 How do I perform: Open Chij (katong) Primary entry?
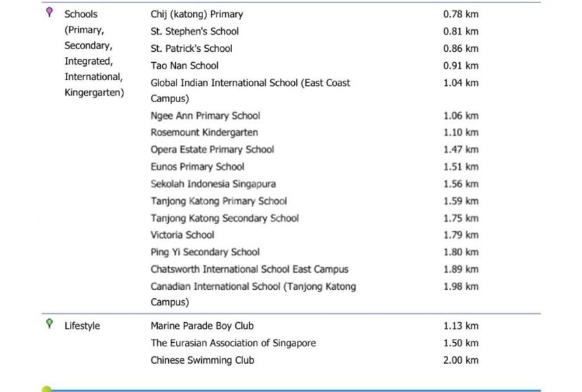pos(197,14)
